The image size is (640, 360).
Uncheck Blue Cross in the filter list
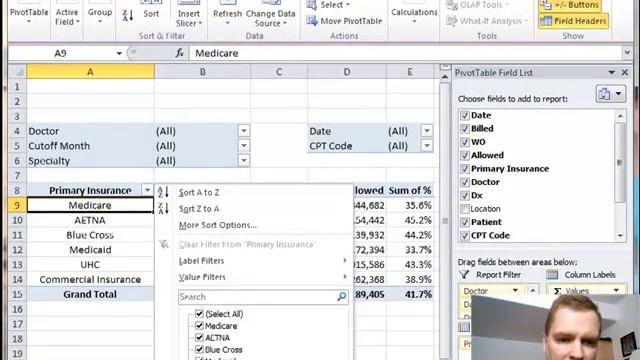pyautogui.click(x=199, y=349)
